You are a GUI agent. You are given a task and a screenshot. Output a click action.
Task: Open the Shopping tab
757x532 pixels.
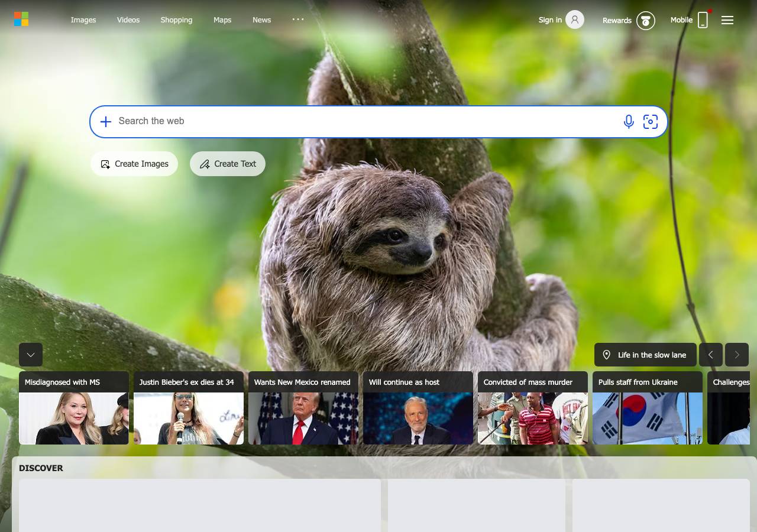[176, 20]
